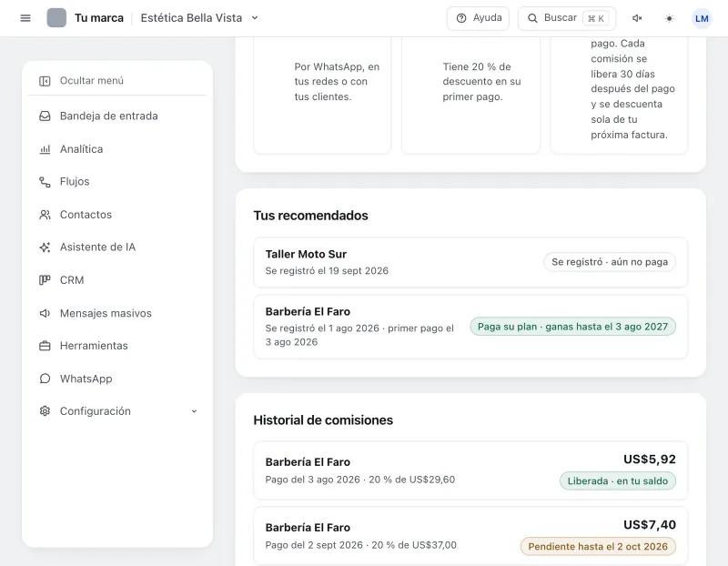This screenshot has height=566, width=728.
Task: Click the US$7,40 commission amount
Action: [650, 525]
